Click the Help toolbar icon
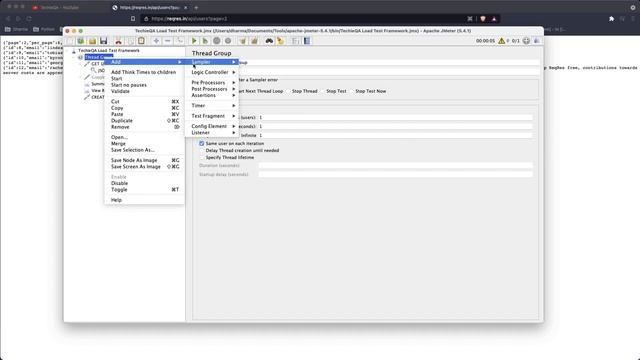Viewport: 640px width, 360px height. pos(307,41)
